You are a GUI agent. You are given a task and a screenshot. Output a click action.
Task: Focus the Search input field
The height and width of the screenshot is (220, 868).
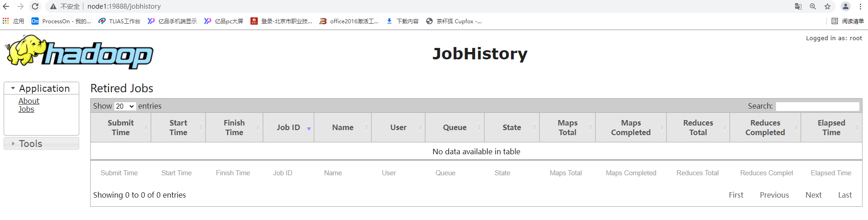point(817,106)
